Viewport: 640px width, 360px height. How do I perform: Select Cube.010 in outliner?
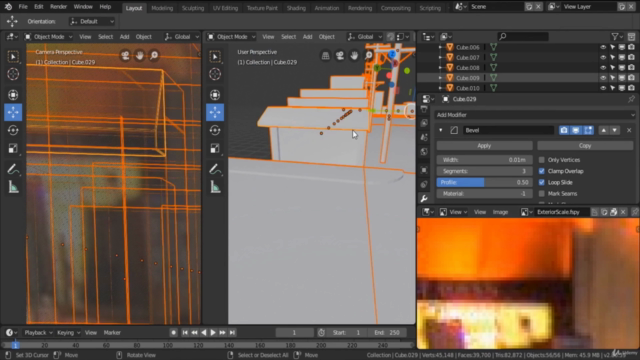(x=467, y=88)
